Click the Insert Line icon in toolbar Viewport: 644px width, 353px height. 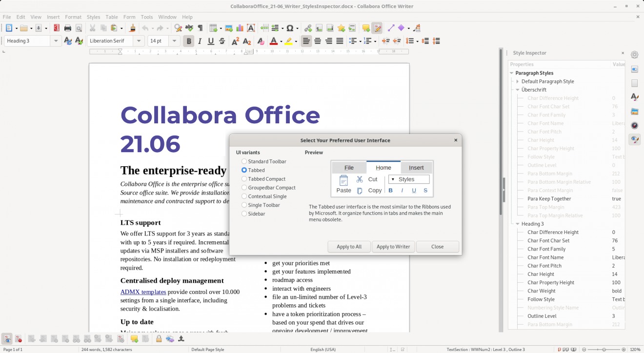point(390,28)
